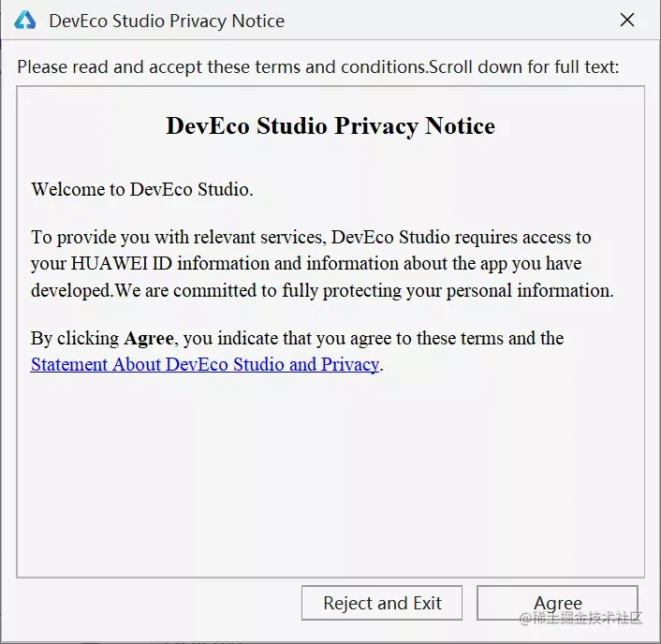Image resolution: width=661 pixels, height=644 pixels.
Task: Click the bold word Agree in the notice text
Action: click(x=149, y=339)
